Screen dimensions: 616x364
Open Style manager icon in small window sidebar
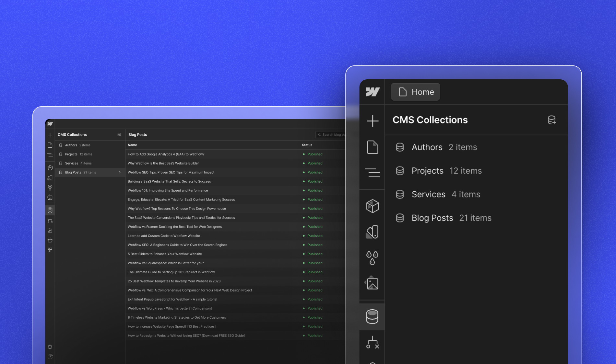(50, 178)
